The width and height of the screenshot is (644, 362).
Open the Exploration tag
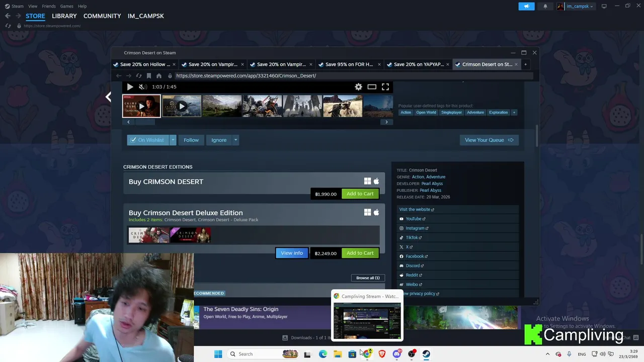(499, 112)
